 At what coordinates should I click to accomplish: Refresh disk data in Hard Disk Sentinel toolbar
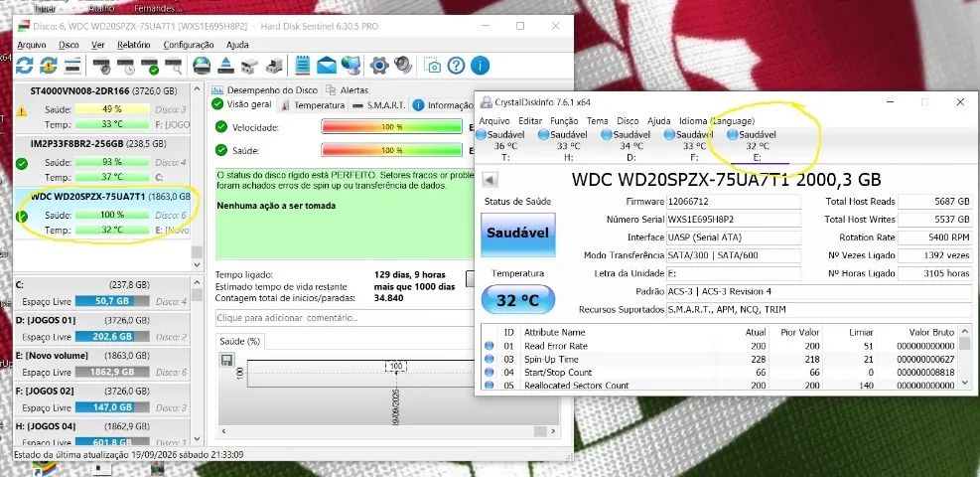pos(25,65)
